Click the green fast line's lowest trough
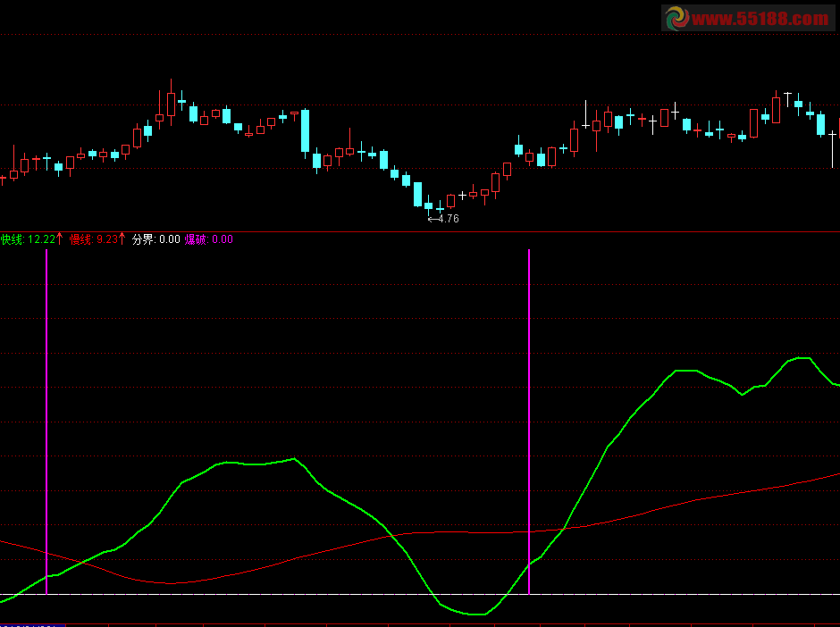This screenshot has width=840, height=627. (478, 614)
